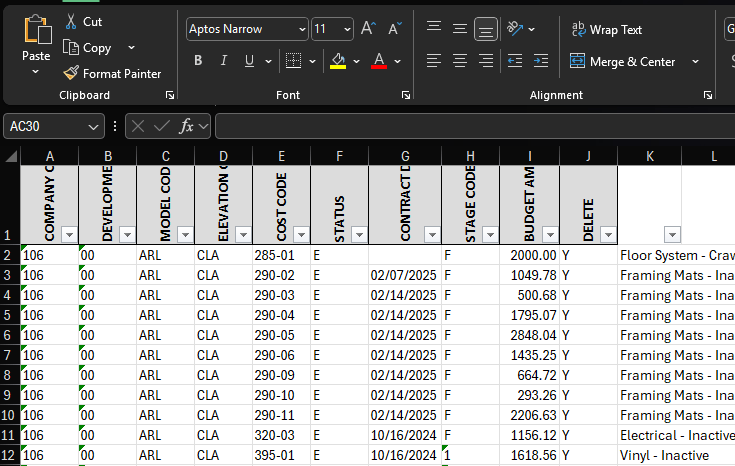Open the DELETE column filter dropdown
The image size is (735, 466).
[608, 234]
